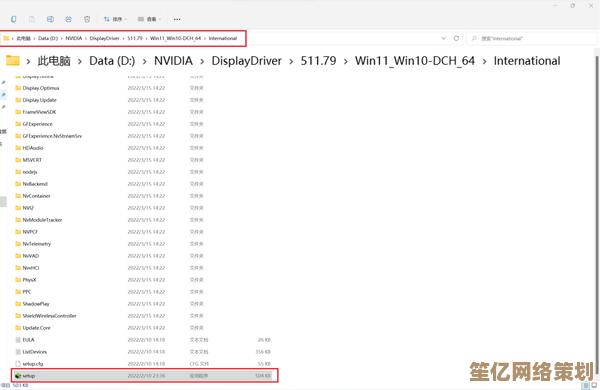Click the 504 KB size of setup

pos(263,376)
